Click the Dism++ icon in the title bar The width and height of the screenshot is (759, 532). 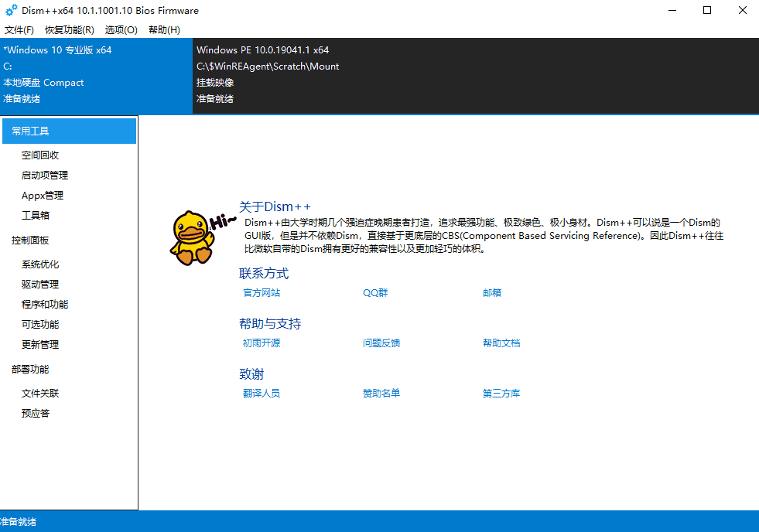coord(11,10)
